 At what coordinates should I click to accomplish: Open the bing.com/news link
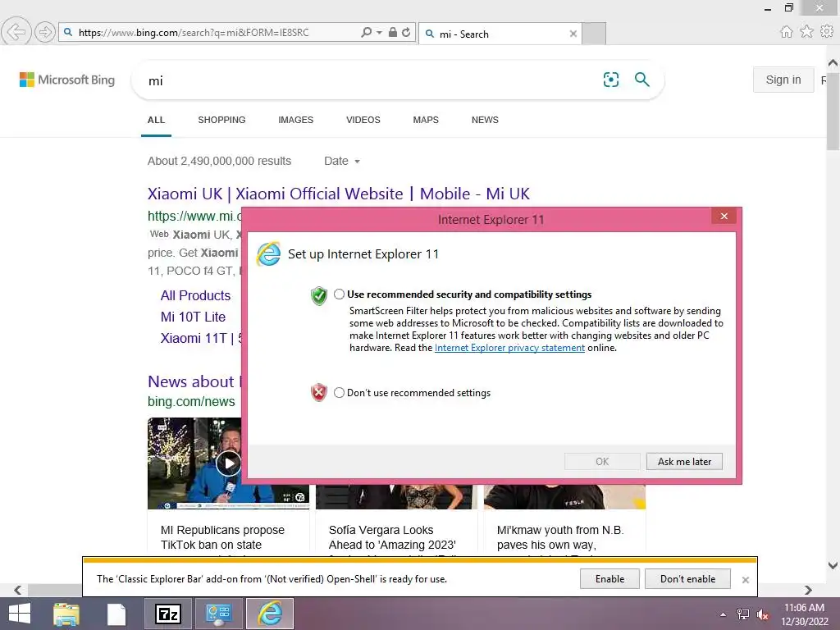191,402
